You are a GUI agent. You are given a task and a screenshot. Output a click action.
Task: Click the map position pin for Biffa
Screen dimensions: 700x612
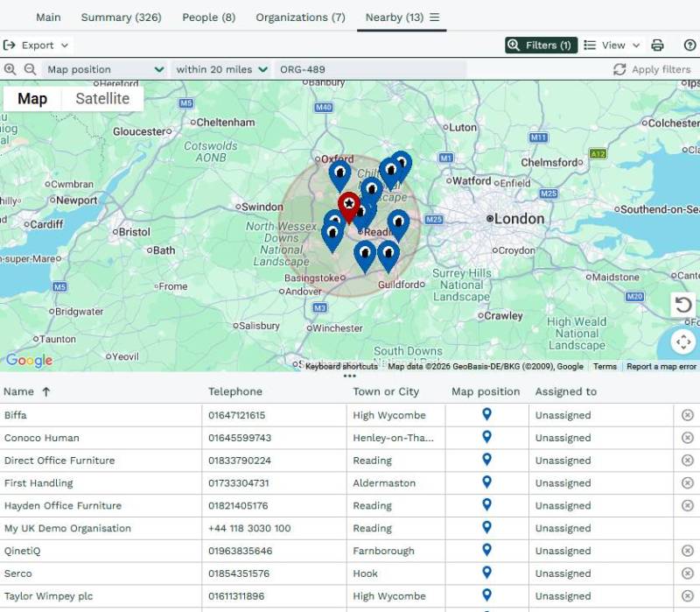pyautogui.click(x=486, y=415)
